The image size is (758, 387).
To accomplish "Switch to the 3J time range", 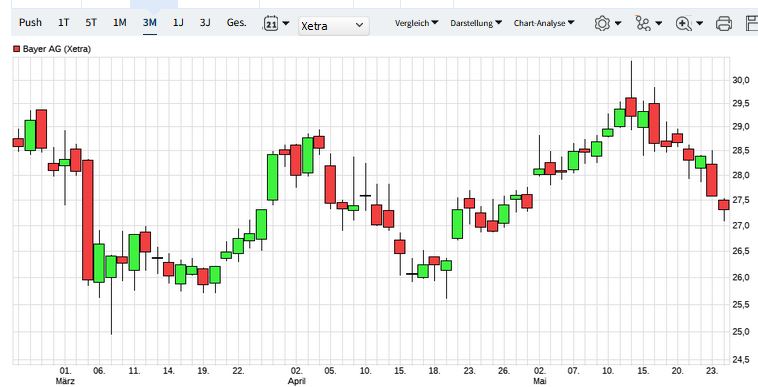I will (205, 22).
